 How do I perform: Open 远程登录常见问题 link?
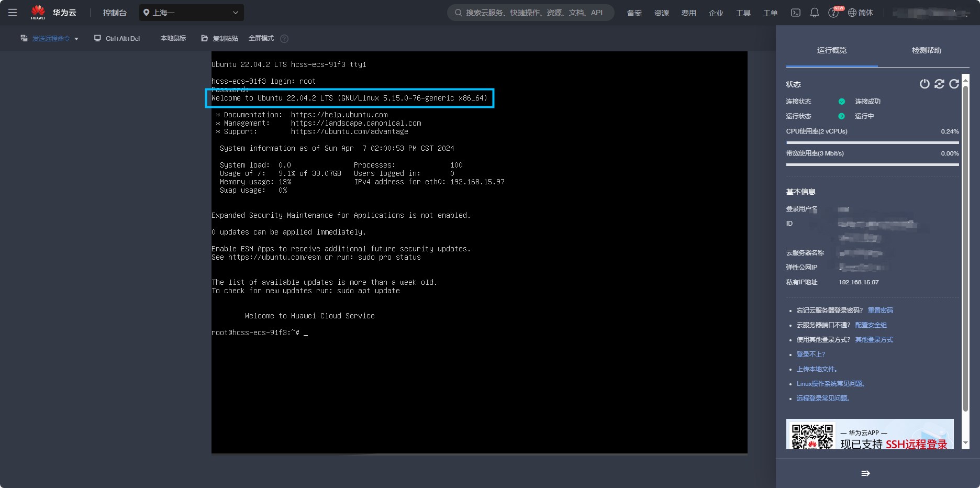(824, 398)
